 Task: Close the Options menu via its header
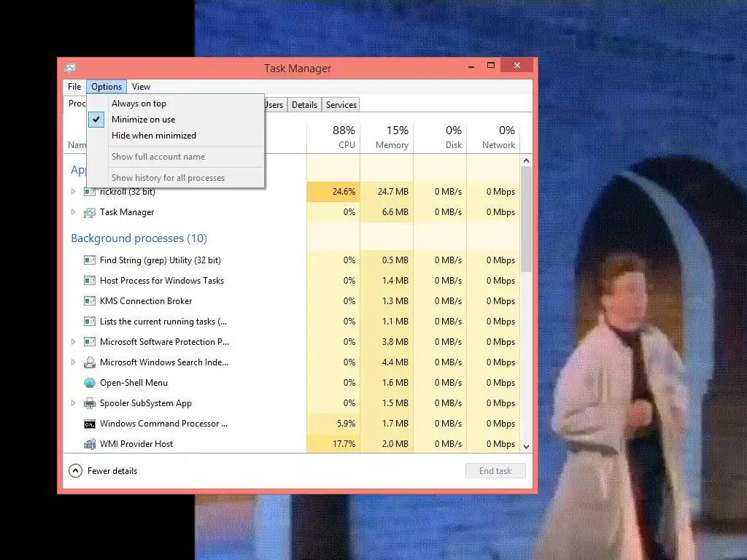pyautogui.click(x=107, y=87)
